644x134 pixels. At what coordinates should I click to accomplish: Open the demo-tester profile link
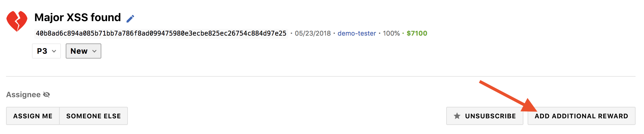pyautogui.click(x=357, y=33)
